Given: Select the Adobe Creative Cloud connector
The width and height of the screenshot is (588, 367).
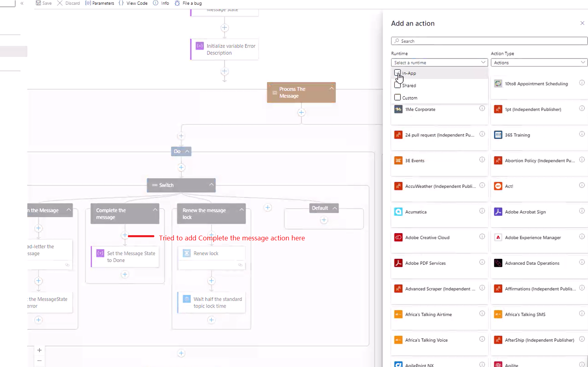Looking at the screenshot, I should pos(427,237).
